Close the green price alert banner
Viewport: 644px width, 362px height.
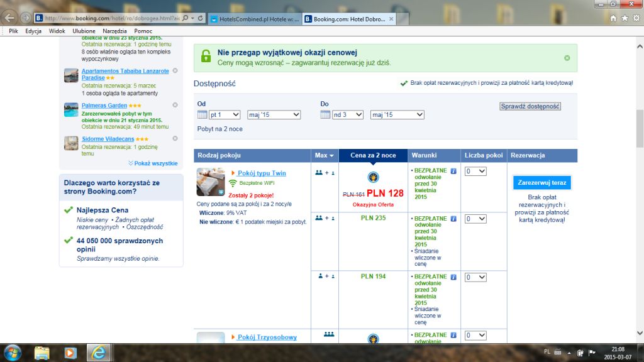point(567,58)
